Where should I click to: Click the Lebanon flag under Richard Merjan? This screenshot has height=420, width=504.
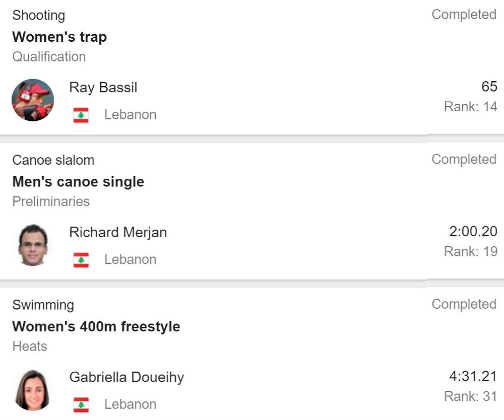click(81, 260)
